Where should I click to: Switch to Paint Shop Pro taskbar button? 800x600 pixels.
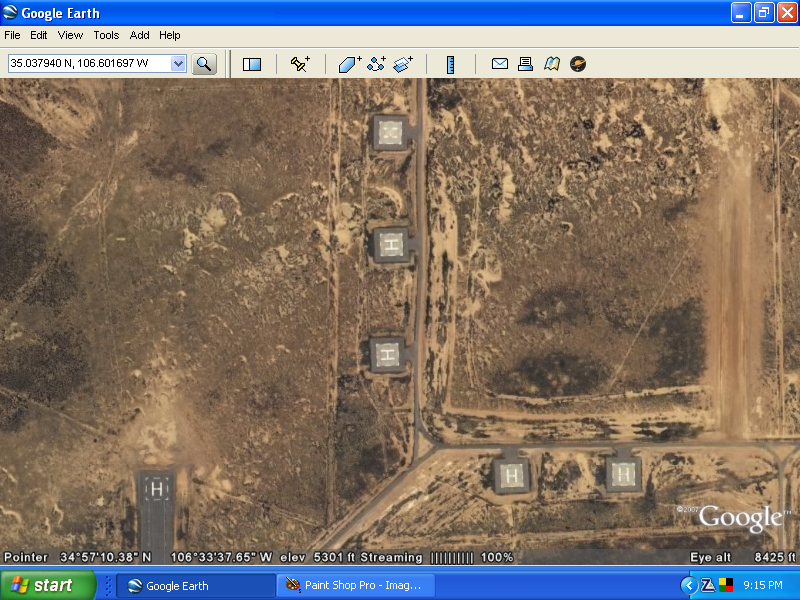(x=356, y=586)
